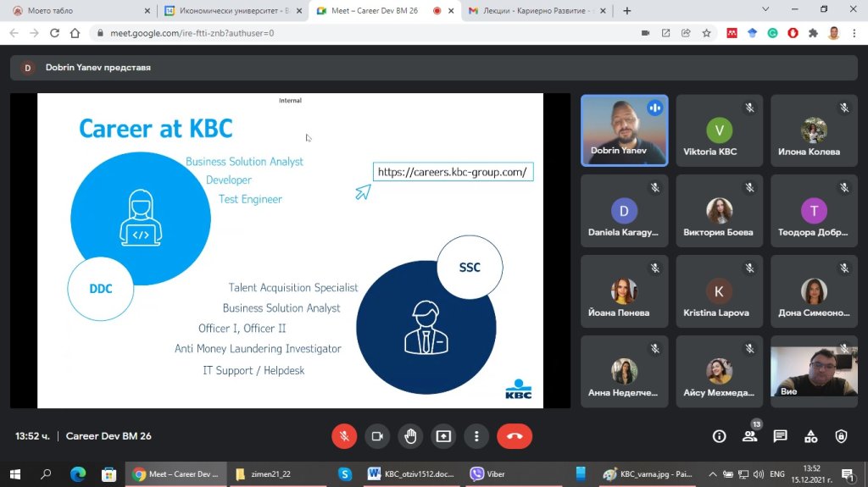Open the Grammarly extension icon
The height and width of the screenshot is (487, 868).
[x=773, y=33]
